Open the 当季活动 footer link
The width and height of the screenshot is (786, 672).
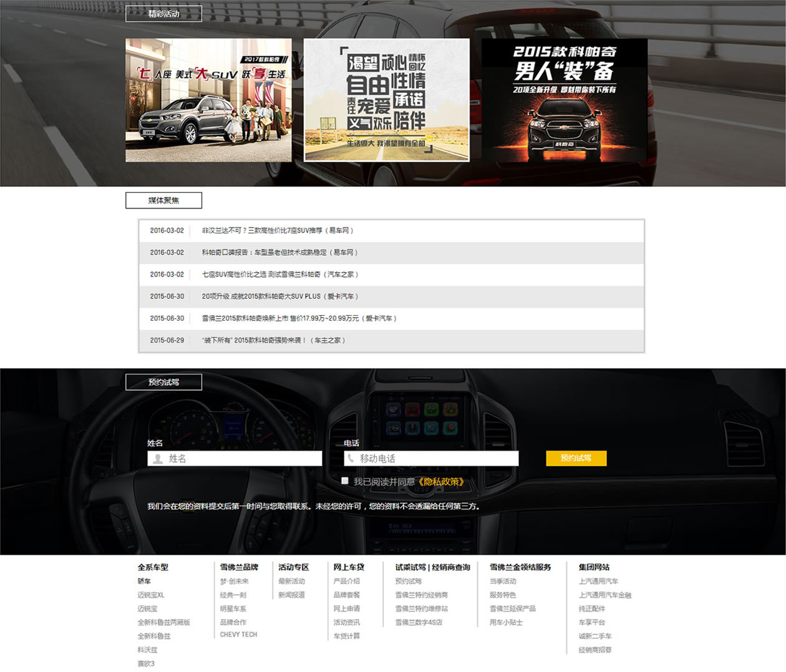tap(503, 581)
